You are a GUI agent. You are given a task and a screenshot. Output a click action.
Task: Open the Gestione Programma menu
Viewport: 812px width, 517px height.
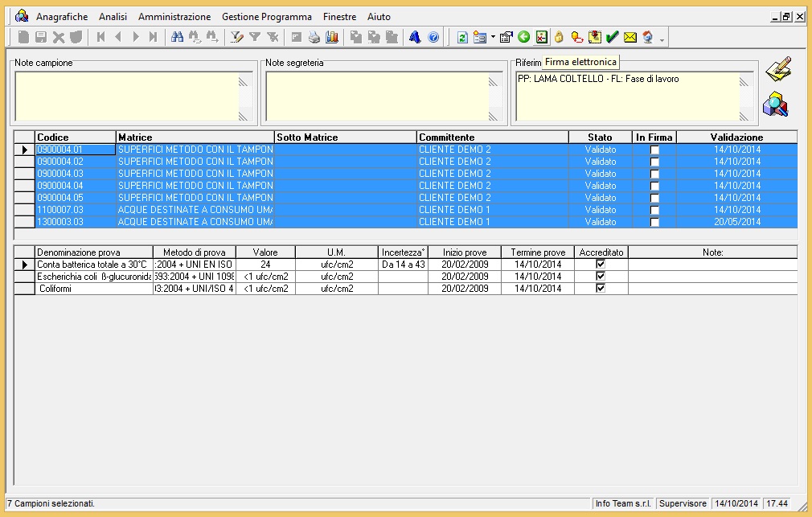click(x=266, y=17)
